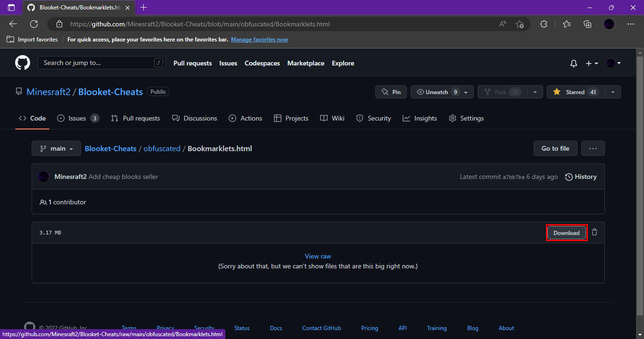Screen dimensions: 644x339
Task: Open Pull requests in the top navigation
Action: (x=193, y=63)
